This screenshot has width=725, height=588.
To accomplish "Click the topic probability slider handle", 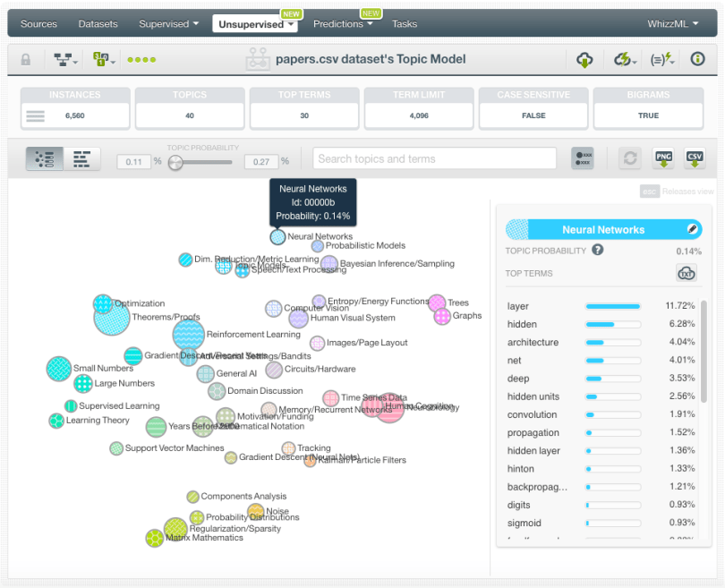I will [176, 162].
